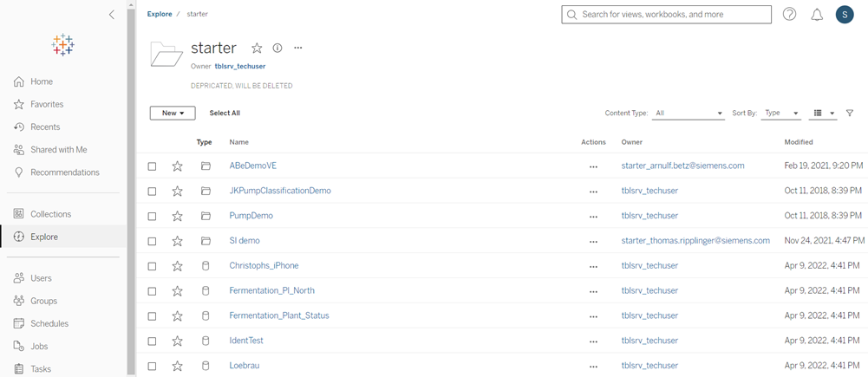Favorite the Christophs_iPhone row star

coord(177,266)
